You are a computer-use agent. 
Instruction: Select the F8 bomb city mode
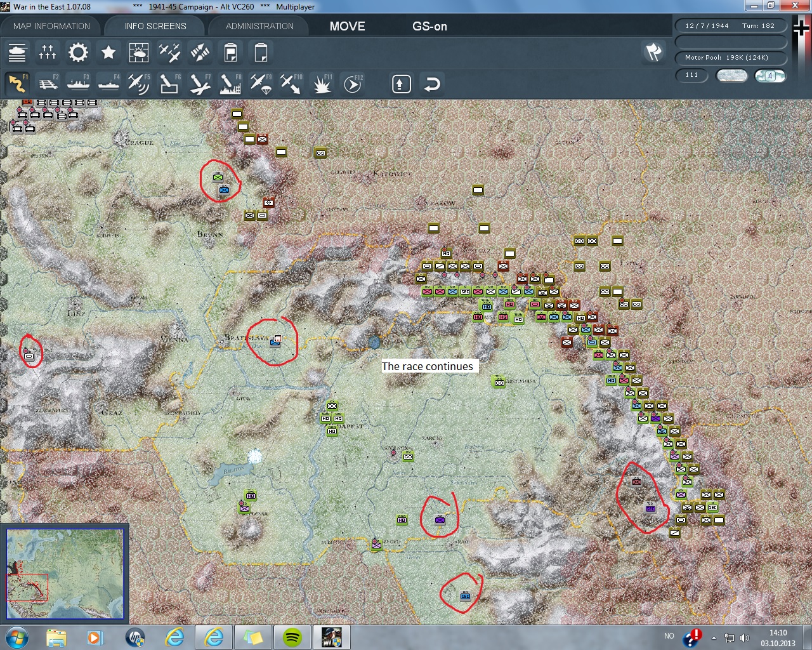pyautogui.click(x=230, y=84)
